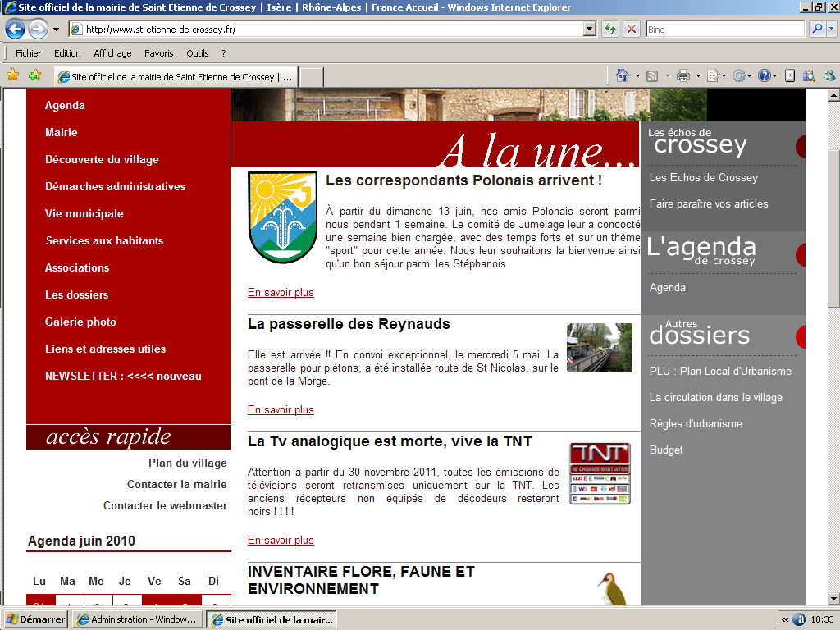Expand the address bar URL dropdown

589,30
